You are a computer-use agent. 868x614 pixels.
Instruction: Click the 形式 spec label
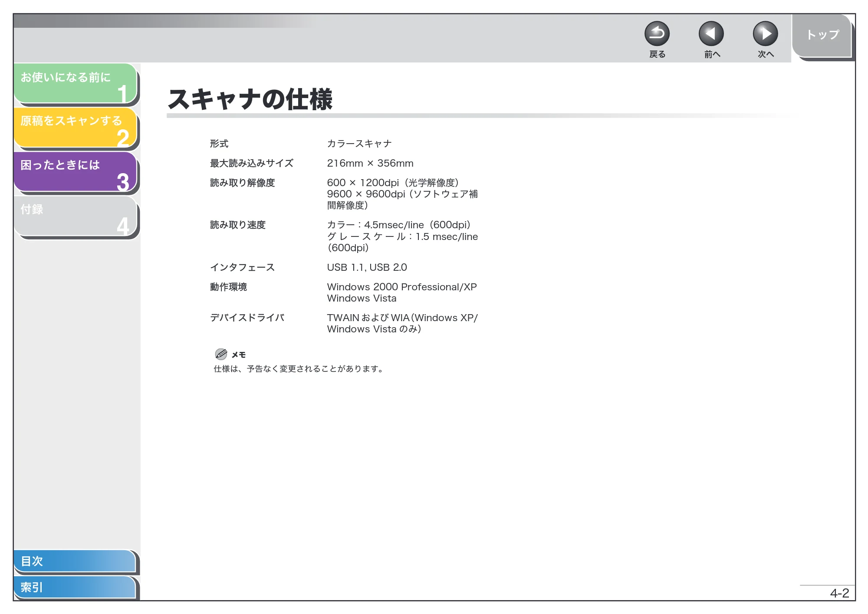click(219, 144)
